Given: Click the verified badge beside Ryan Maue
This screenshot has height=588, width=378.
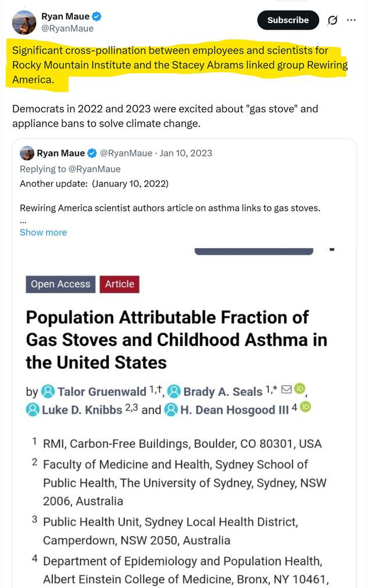Looking at the screenshot, I should point(97,16).
